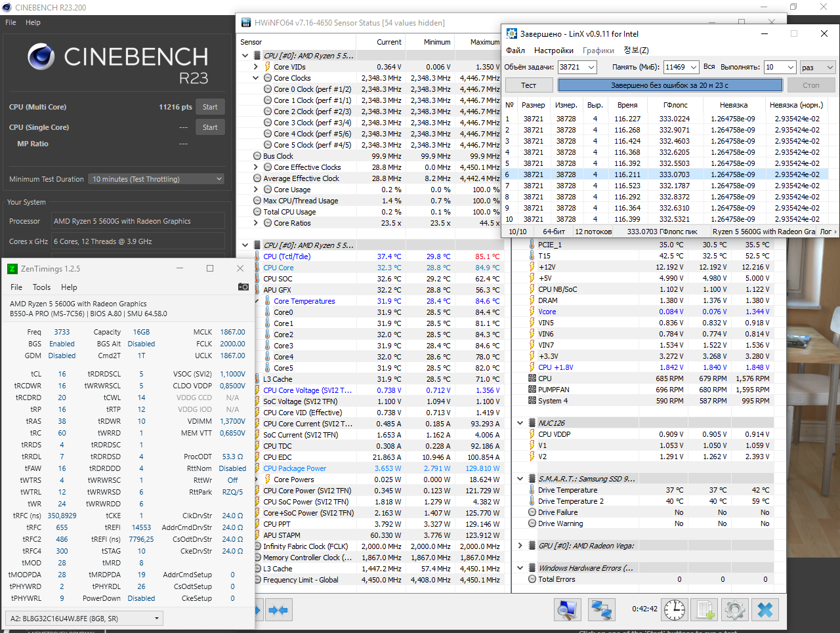This screenshot has width=840, height=633.
Task: Start the CPU Single Core benchmark
Action: (x=210, y=127)
